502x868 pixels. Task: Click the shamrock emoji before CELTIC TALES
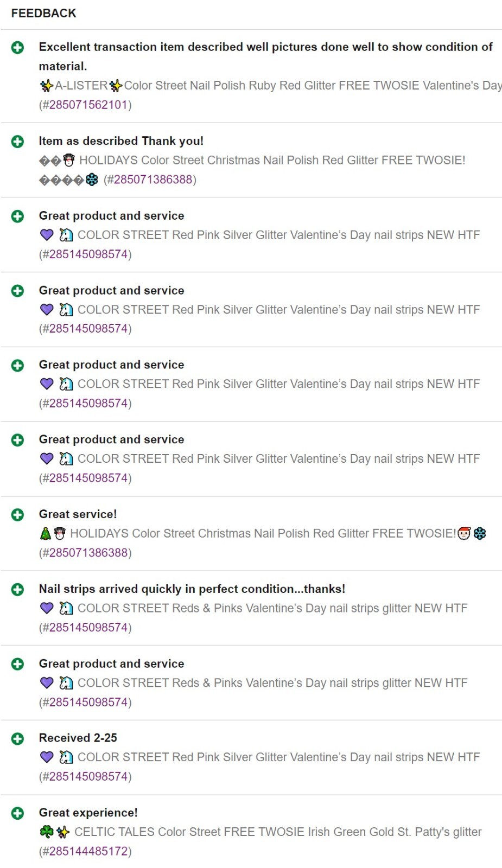[47, 832]
